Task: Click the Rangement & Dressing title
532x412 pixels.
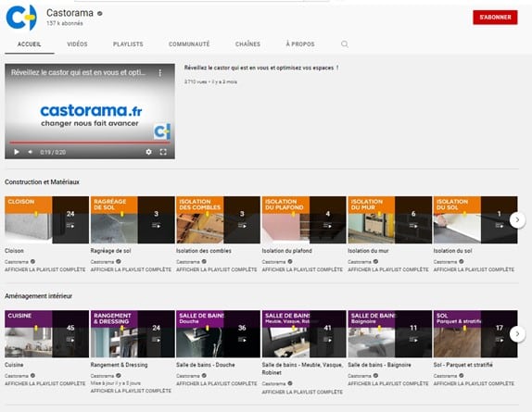Action: 119,365
